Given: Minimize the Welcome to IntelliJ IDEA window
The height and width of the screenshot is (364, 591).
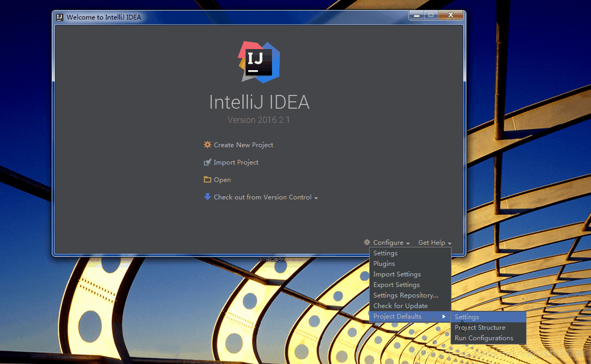Looking at the screenshot, I should tap(417, 15).
